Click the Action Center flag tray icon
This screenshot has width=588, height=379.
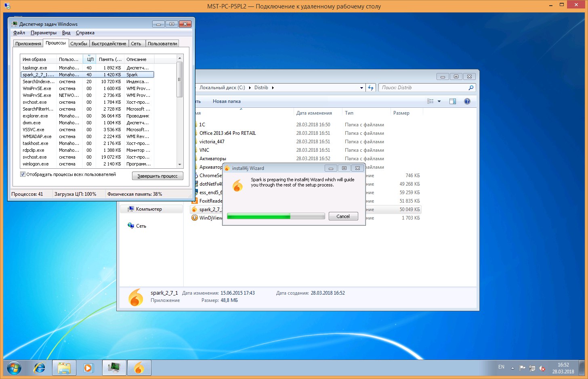pyautogui.click(x=522, y=368)
